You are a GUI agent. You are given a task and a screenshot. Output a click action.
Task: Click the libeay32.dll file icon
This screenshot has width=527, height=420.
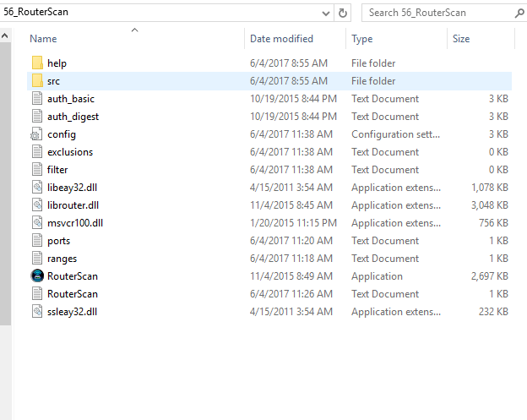[x=36, y=188]
